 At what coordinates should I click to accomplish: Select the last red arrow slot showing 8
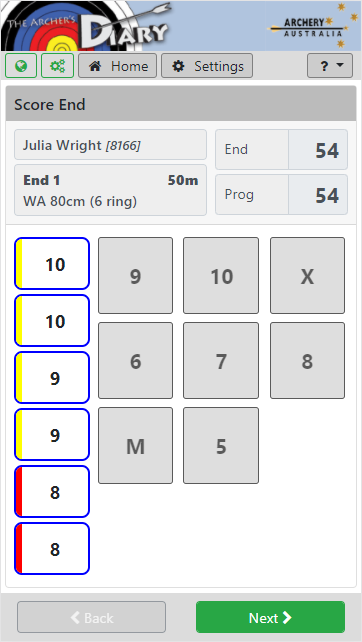point(52,549)
